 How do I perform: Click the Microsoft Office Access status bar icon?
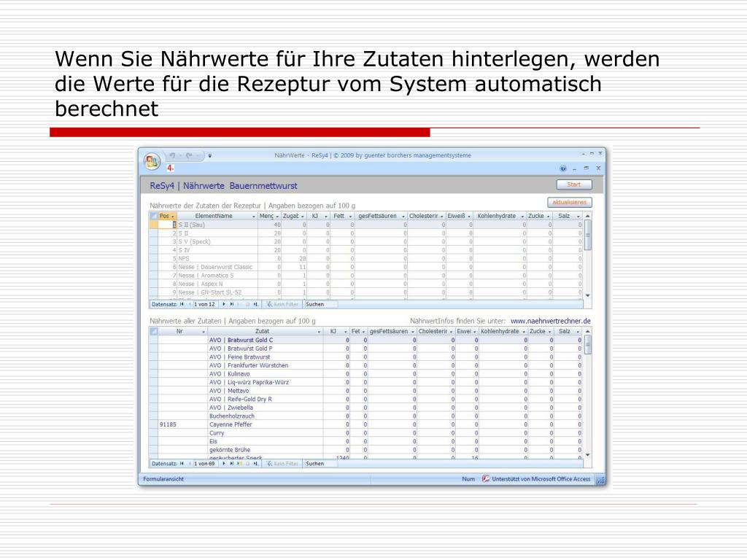pyautogui.click(x=485, y=479)
